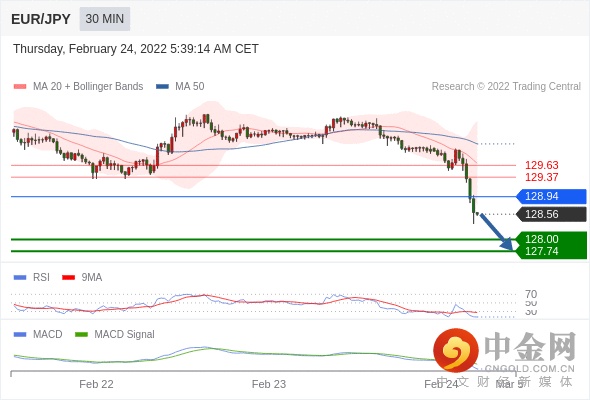Click the MACD Signal legend label
The image size is (590, 400).
[x=125, y=335]
